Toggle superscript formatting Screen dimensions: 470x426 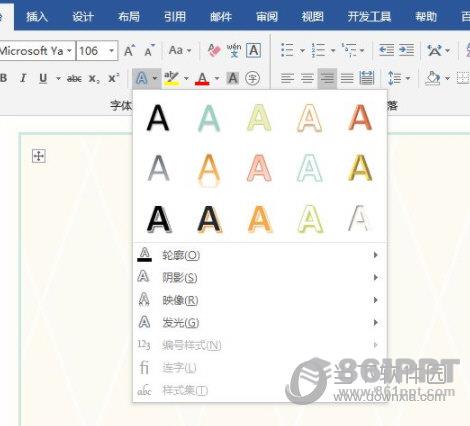(114, 78)
